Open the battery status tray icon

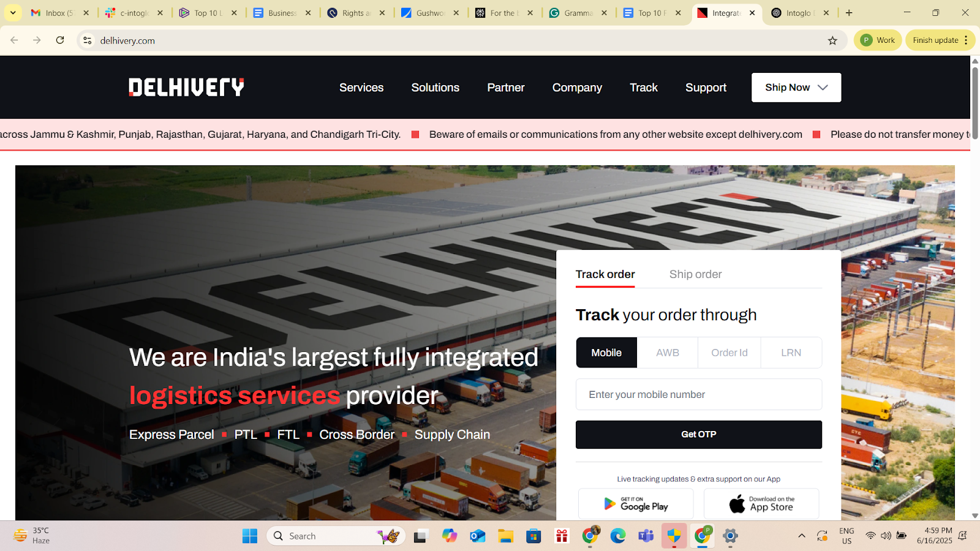click(901, 536)
